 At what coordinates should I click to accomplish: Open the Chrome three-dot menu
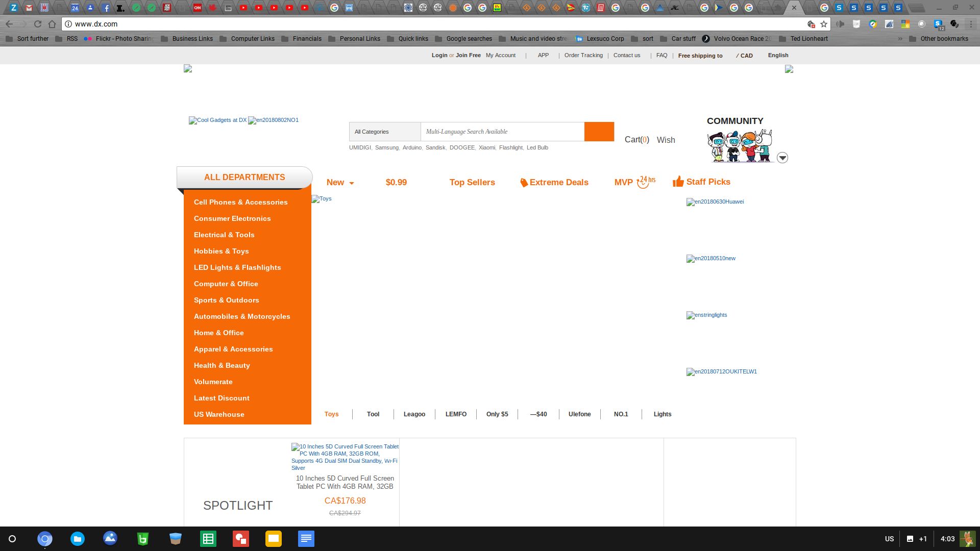pyautogui.click(x=971, y=24)
